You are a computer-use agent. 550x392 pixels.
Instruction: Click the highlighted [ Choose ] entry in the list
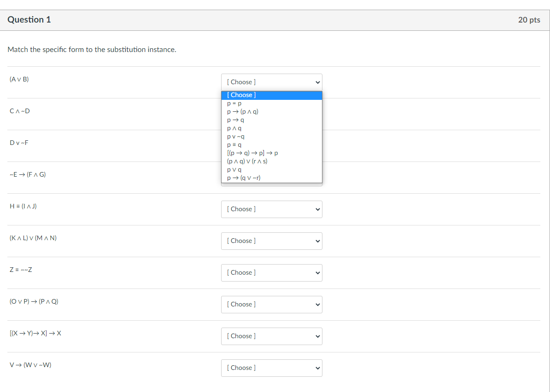(241, 95)
